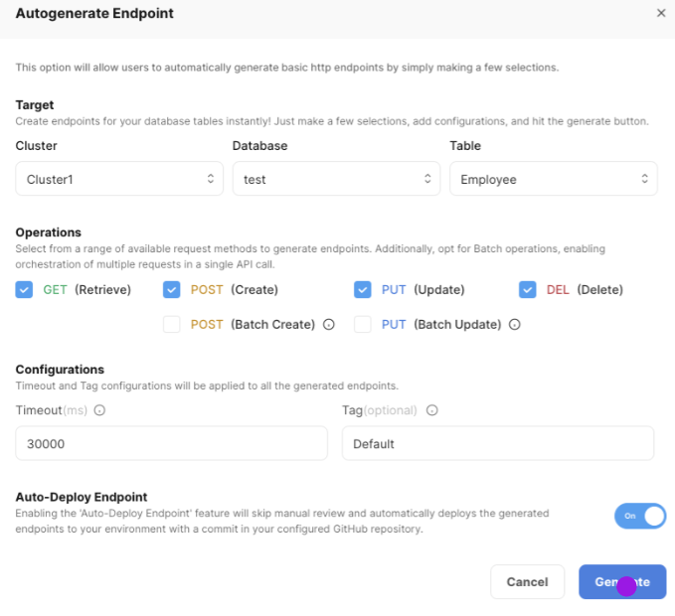Click the Generate button
Image resolution: width=675 pixels, height=616 pixels.
point(621,582)
